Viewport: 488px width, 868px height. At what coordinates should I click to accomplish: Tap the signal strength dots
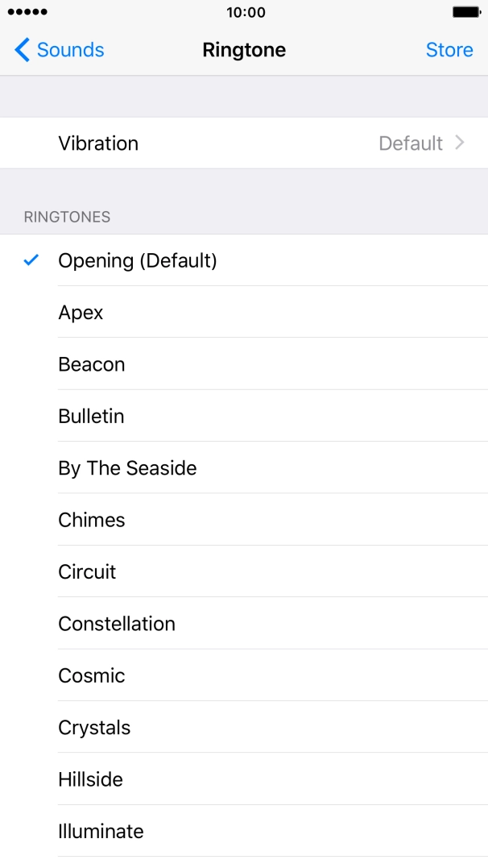[24, 12]
